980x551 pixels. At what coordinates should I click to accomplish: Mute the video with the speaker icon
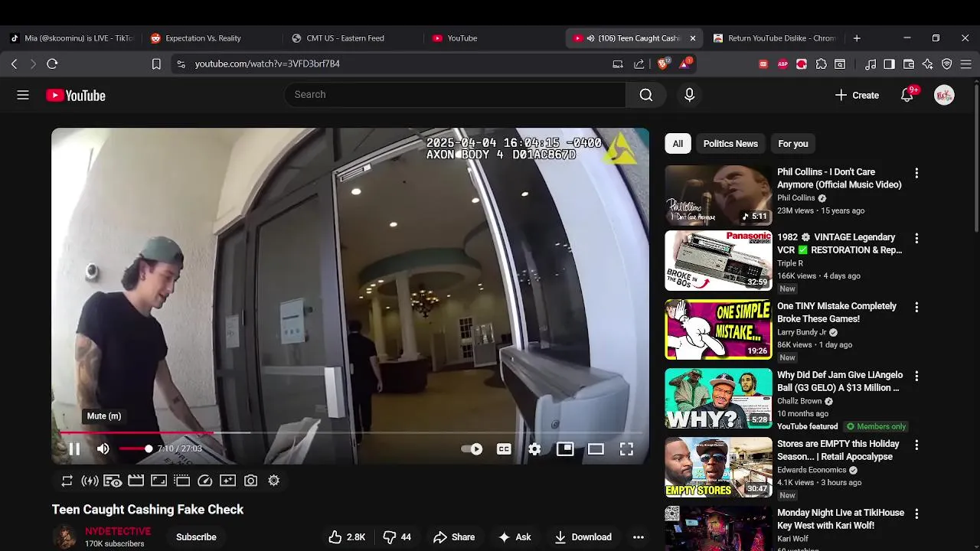click(103, 449)
